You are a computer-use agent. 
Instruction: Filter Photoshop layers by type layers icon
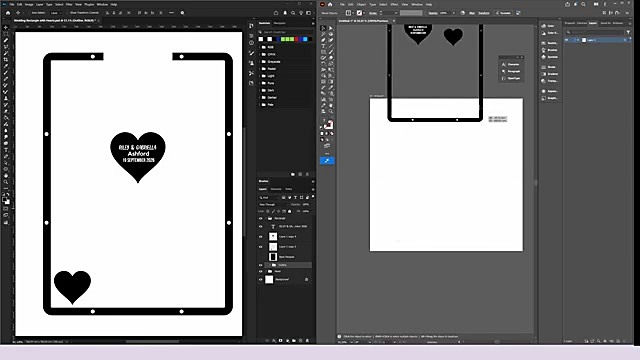pyautogui.click(x=296, y=198)
